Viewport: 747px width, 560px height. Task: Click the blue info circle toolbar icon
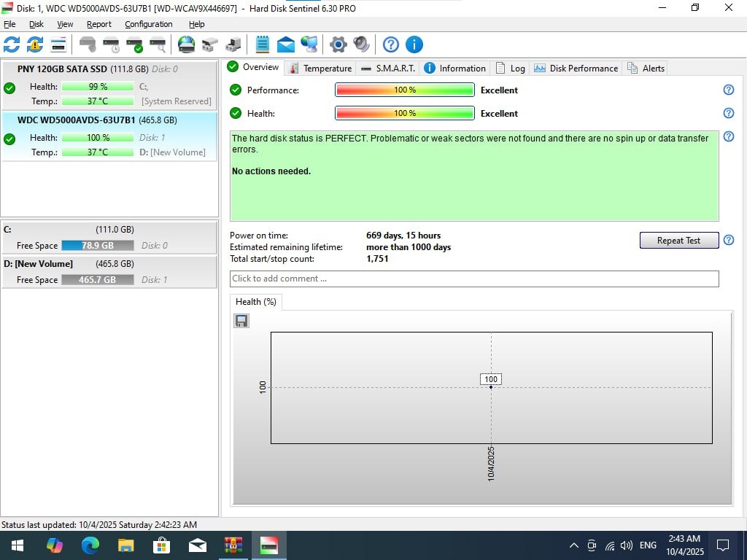click(x=414, y=44)
